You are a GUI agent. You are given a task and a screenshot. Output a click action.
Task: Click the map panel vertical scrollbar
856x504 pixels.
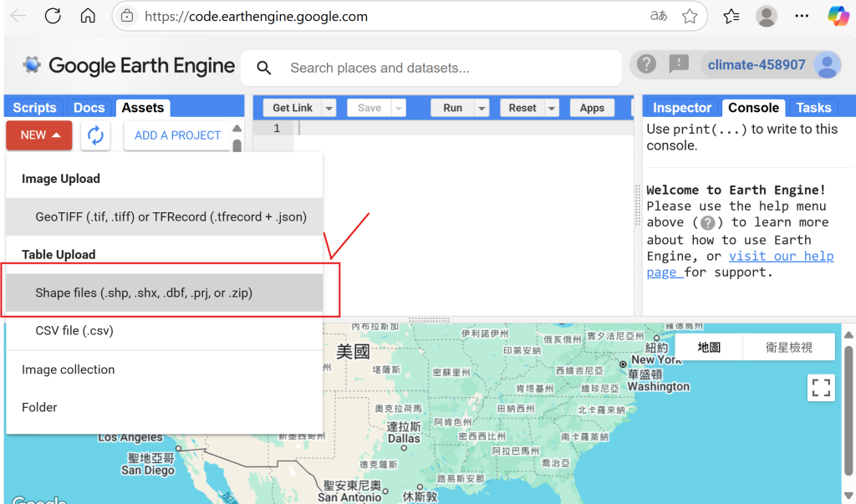pos(849,412)
